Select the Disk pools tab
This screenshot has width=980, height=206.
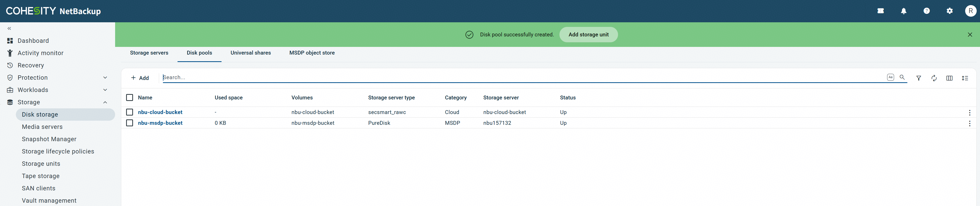199,53
